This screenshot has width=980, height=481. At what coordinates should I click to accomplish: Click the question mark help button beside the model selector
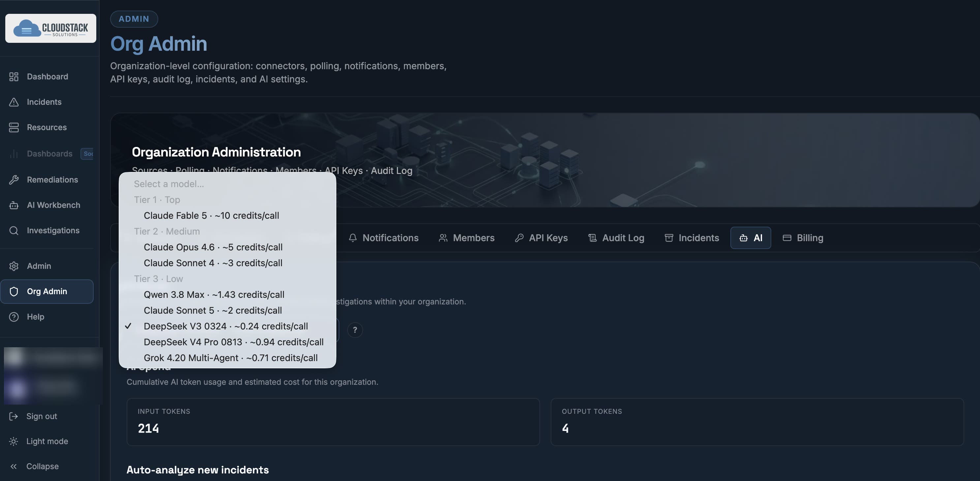click(355, 330)
